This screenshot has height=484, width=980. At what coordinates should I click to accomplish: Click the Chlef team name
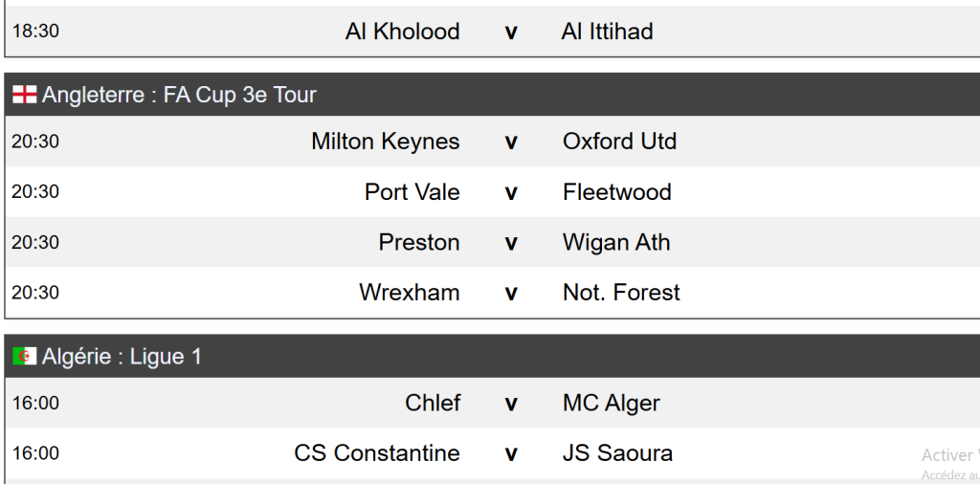coord(433,404)
